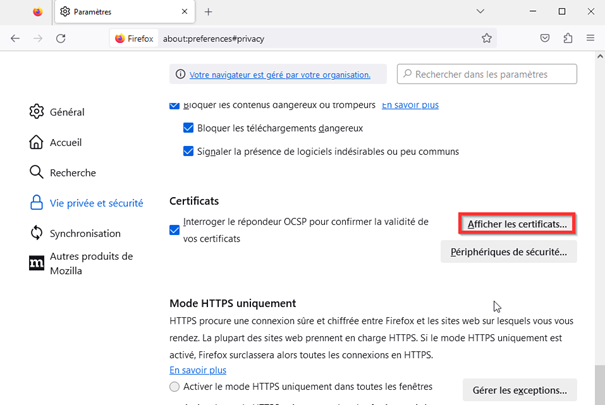The width and height of the screenshot is (605, 405).
Task: Toggle Signaler la présence de logiciels indésirables
Action: click(x=189, y=152)
